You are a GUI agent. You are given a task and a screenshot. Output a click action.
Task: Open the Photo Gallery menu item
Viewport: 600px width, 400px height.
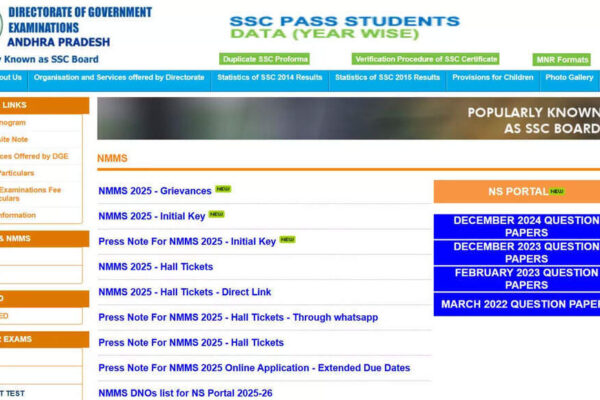(x=569, y=77)
